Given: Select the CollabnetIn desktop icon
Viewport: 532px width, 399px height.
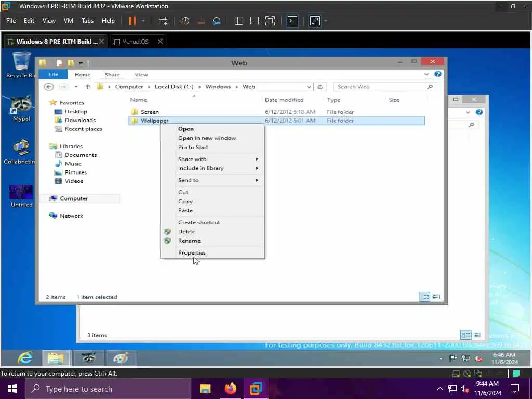Looking at the screenshot, I should [20, 151].
